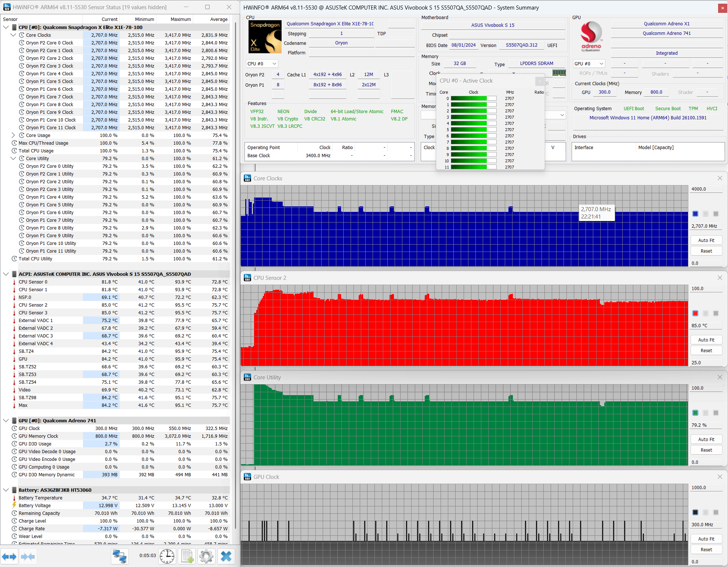Click Auto Fit in GPU Clock graph
This screenshot has height=567, width=728.
tap(706, 539)
